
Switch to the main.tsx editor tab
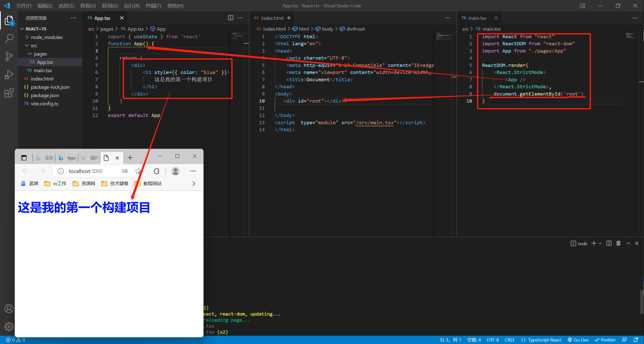477,18
